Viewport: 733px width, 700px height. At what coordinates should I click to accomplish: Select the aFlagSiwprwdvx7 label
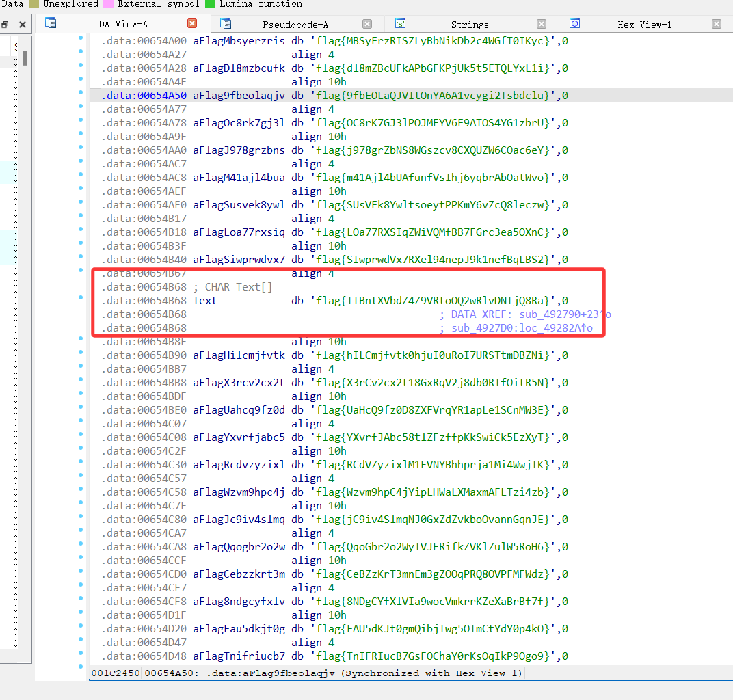coord(239,260)
